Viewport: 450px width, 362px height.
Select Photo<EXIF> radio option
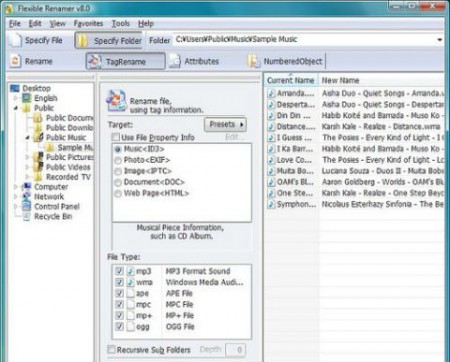coord(118,160)
